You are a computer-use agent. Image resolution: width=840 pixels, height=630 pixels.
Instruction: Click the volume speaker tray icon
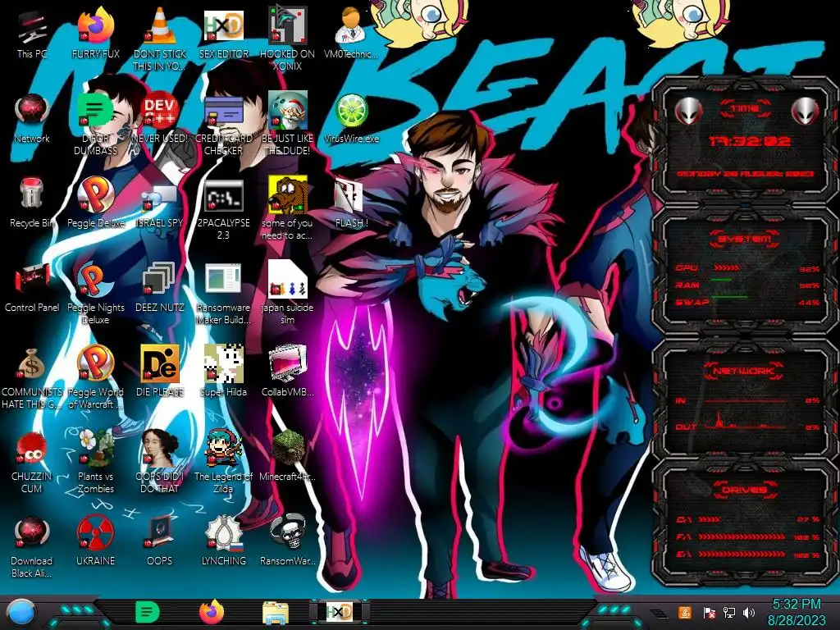click(749, 612)
